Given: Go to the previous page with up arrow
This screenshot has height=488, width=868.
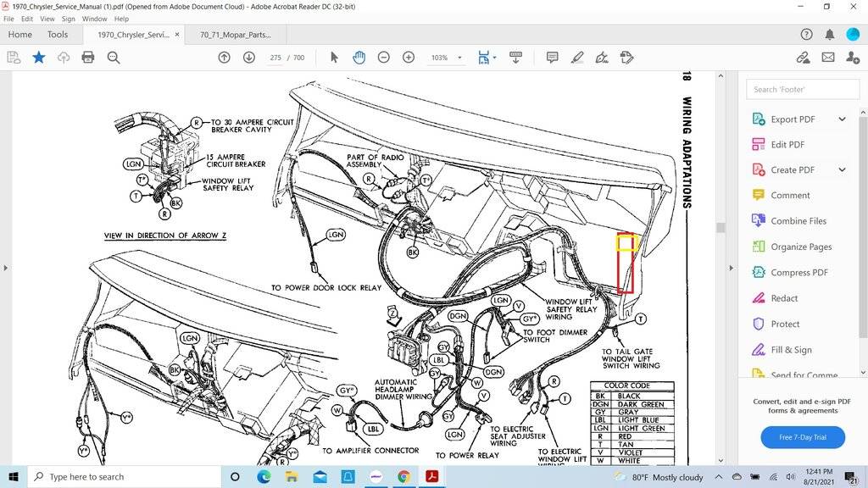Looking at the screenshot, I should 224,58.
